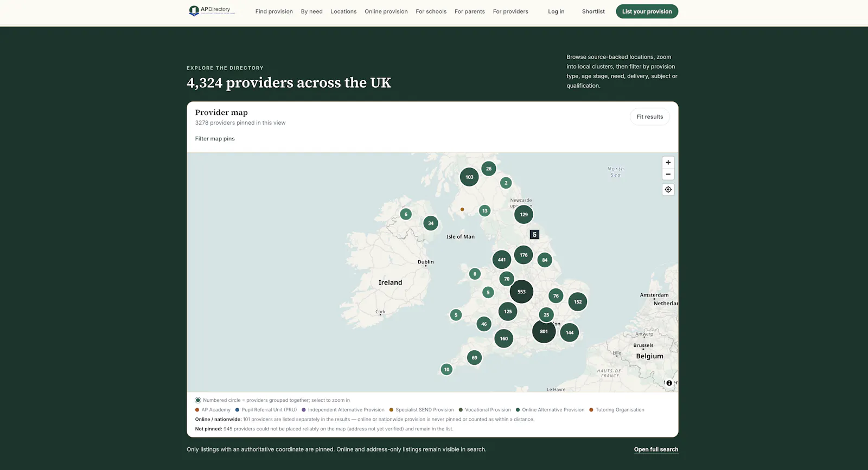Image resolution: width=868 pixels, height=470 pixels.
Task: Click the Log in link
Action: (556, 11)
